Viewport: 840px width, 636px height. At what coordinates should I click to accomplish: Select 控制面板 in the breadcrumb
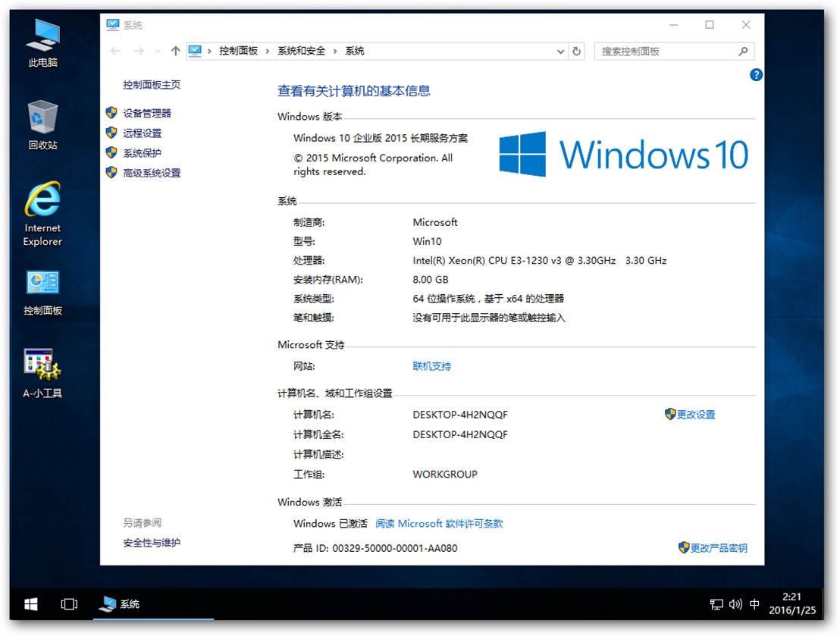[x=238, y=51]
